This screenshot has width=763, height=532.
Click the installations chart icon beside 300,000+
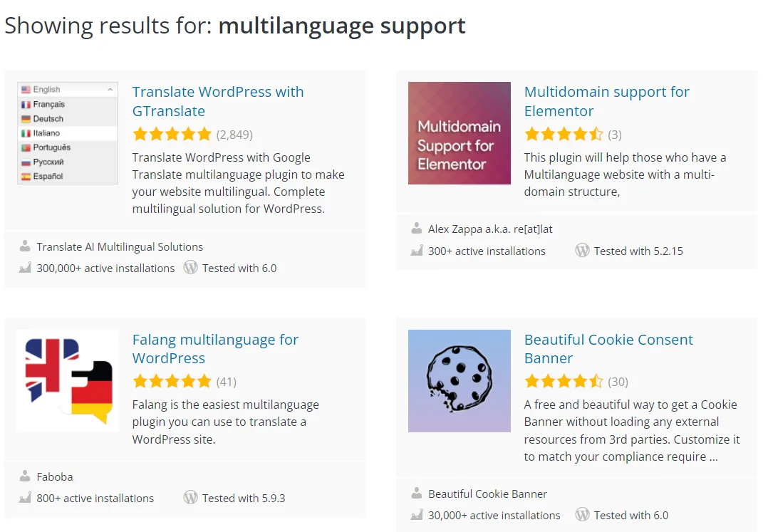[25, 268]
